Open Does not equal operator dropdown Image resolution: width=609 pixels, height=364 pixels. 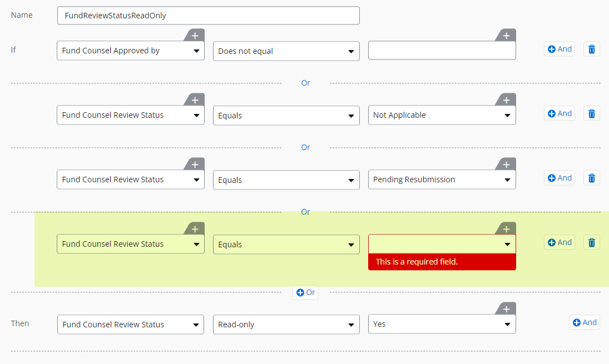tap(286, 51)
